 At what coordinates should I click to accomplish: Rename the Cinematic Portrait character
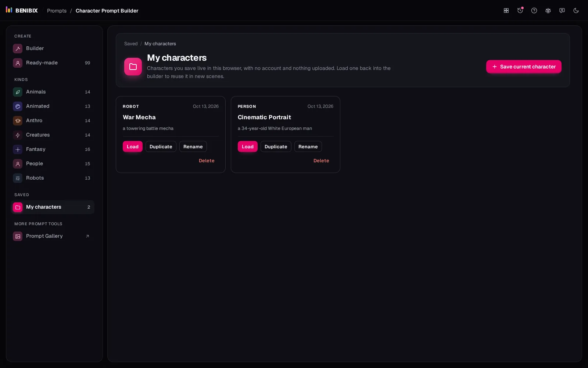pos(308,146)
